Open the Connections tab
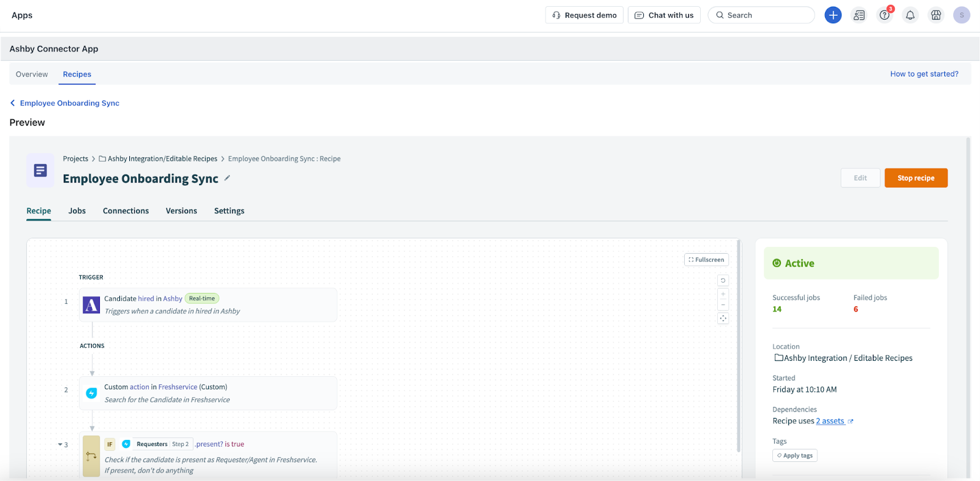The width and height of the screenshot is (980, 481). pyautogui.click(x=126, y=211)
